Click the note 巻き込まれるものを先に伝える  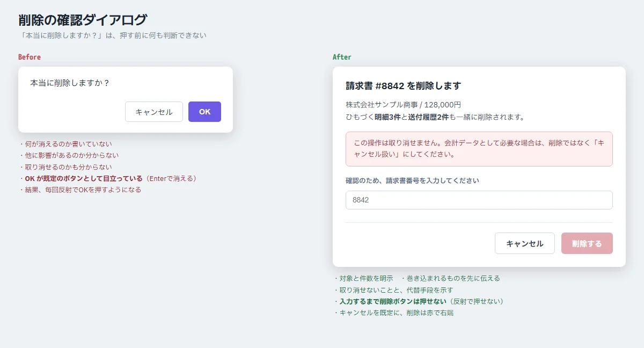tap(450, 278)
